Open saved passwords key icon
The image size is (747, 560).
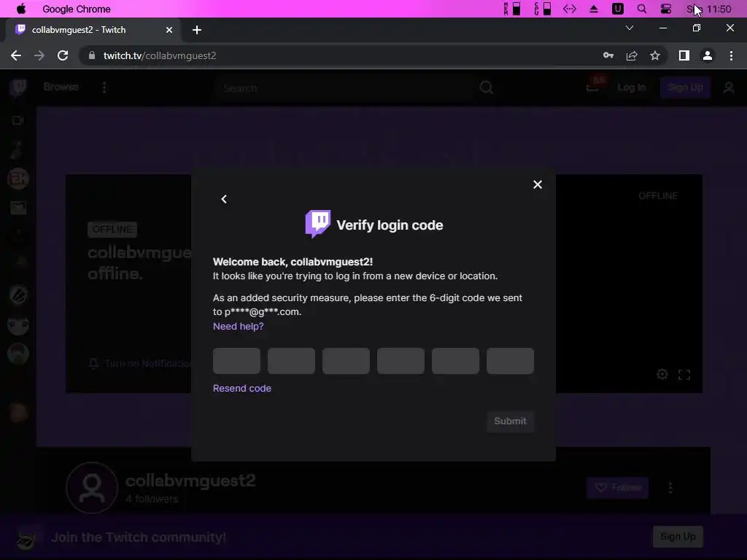[608, 55]
